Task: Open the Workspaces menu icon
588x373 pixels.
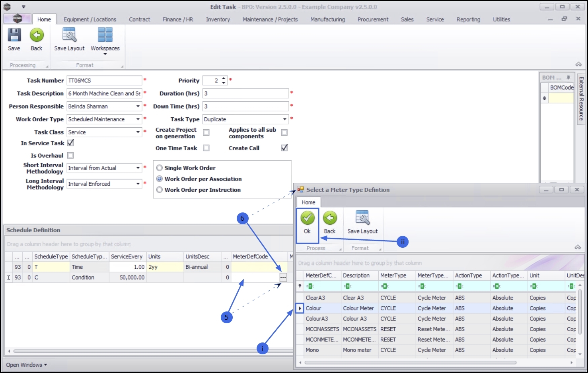Action: pos(105,35)
